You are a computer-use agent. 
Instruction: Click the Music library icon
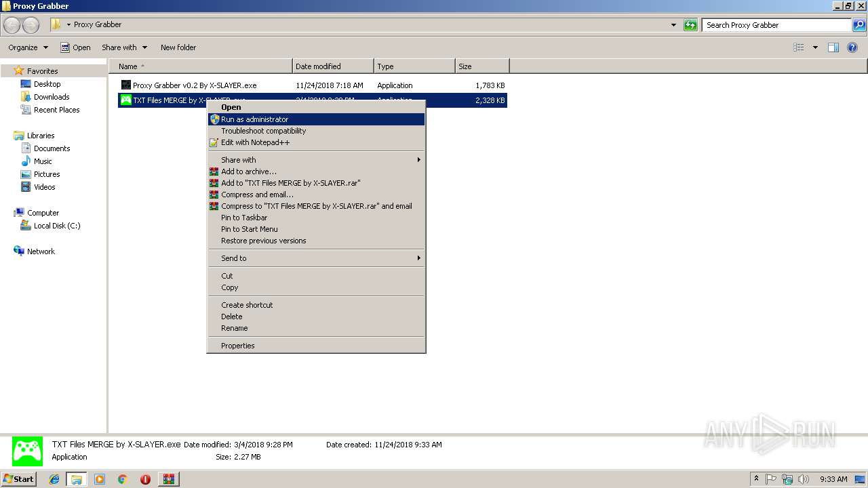tap(26, 161)
